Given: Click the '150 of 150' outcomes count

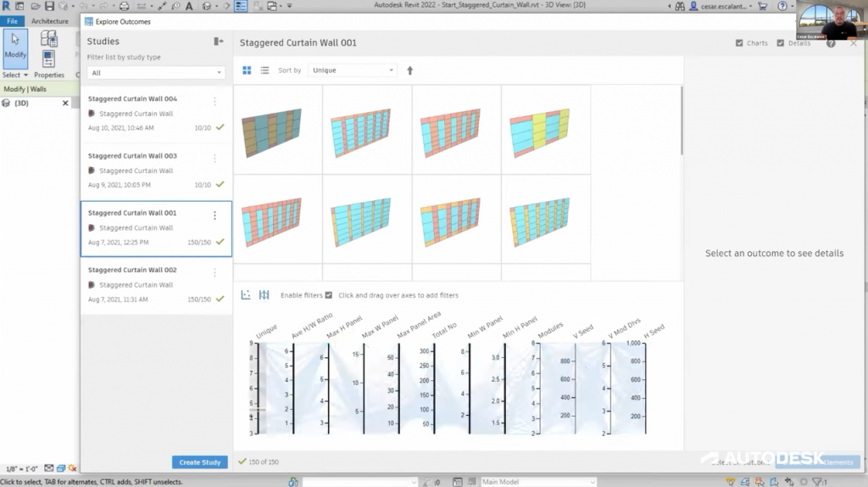Looking at the screenshot, I should [264, 462].
